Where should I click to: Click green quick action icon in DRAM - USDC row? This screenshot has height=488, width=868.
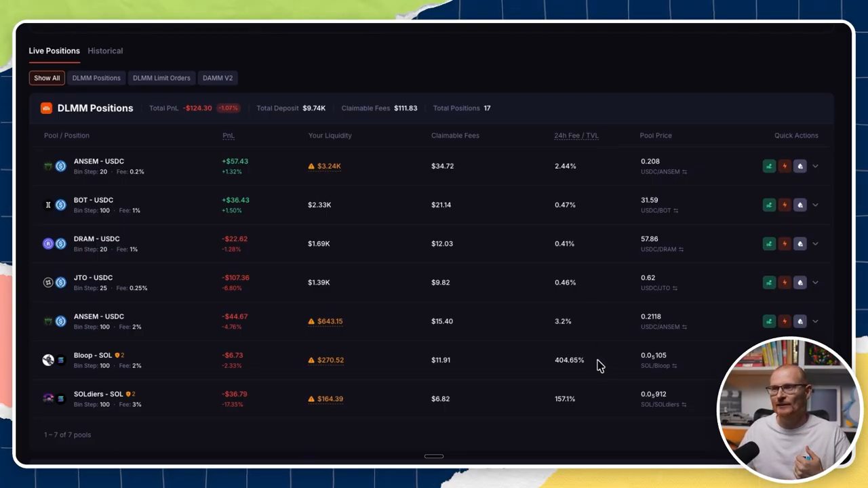(769, 243)
